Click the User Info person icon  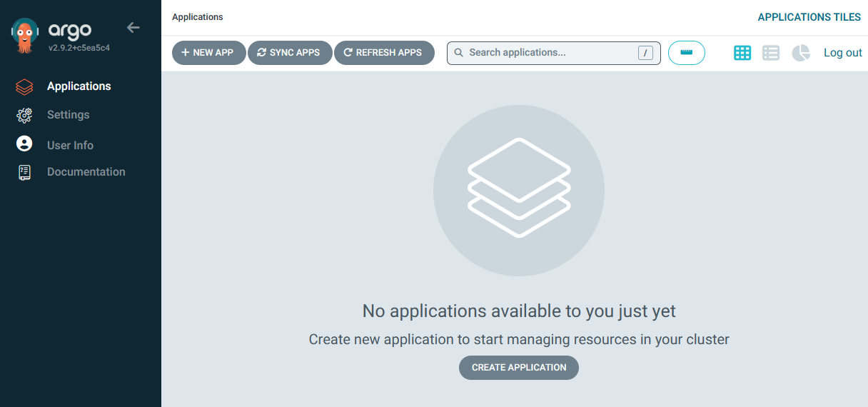(24, 144)
